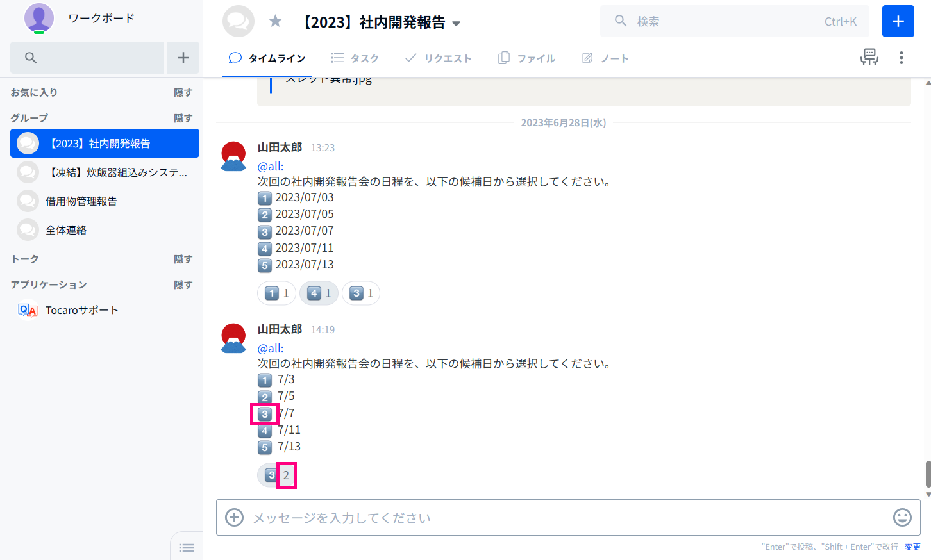Click the group chat bubble icon in header
Screen dimensions: 931x560
(x=239, y=21)
